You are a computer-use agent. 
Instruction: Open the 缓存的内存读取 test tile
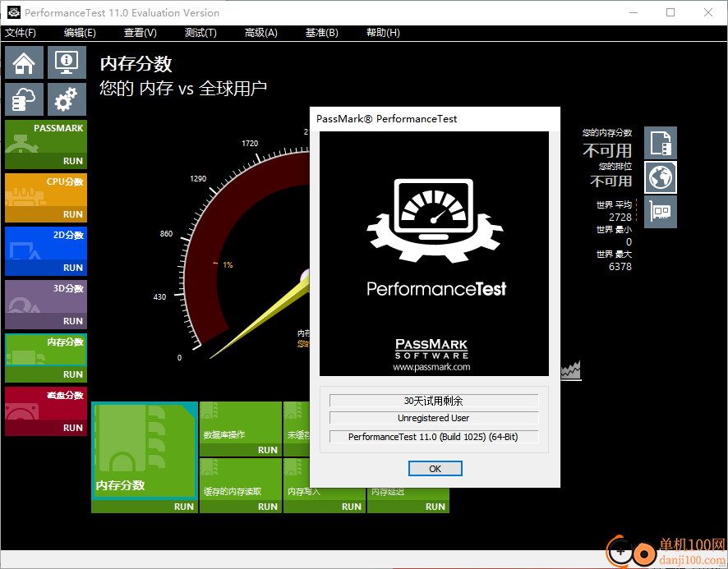point(241,480)
